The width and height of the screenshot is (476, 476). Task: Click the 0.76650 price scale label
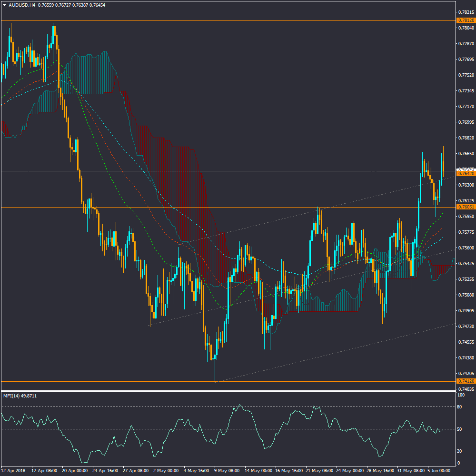[466, 154]
